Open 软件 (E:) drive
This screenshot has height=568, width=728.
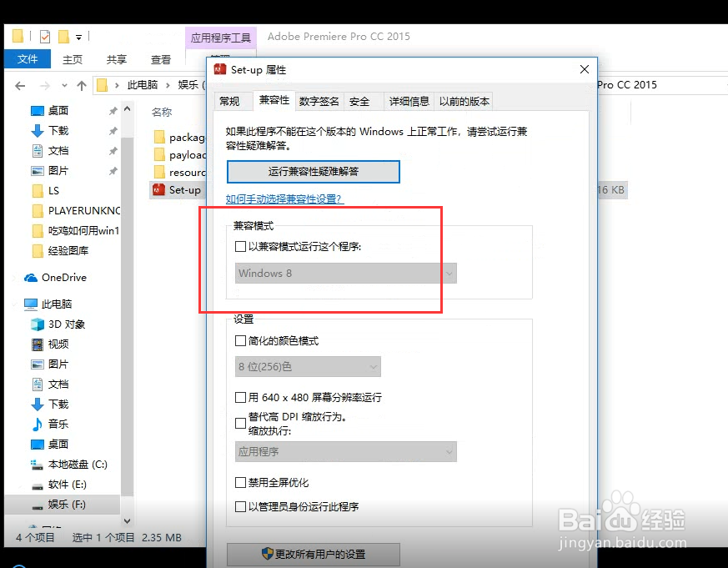(x=58, y=485)
